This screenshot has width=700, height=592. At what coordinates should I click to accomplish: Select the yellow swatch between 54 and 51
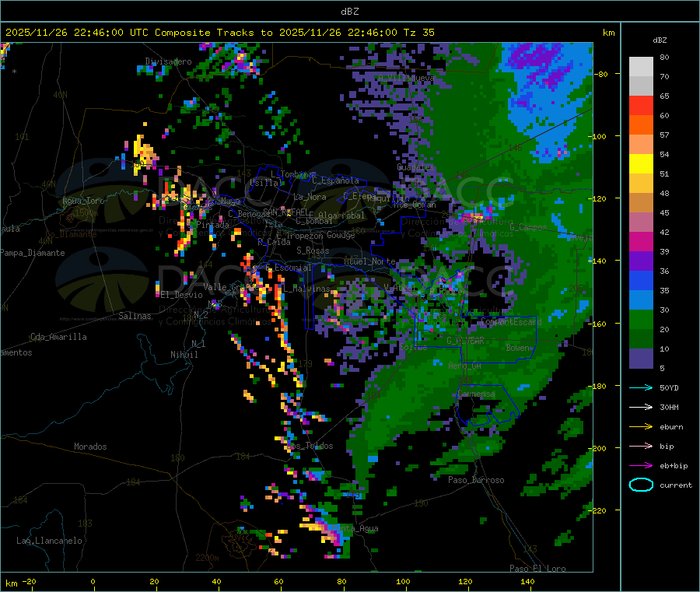click(641, 164)
